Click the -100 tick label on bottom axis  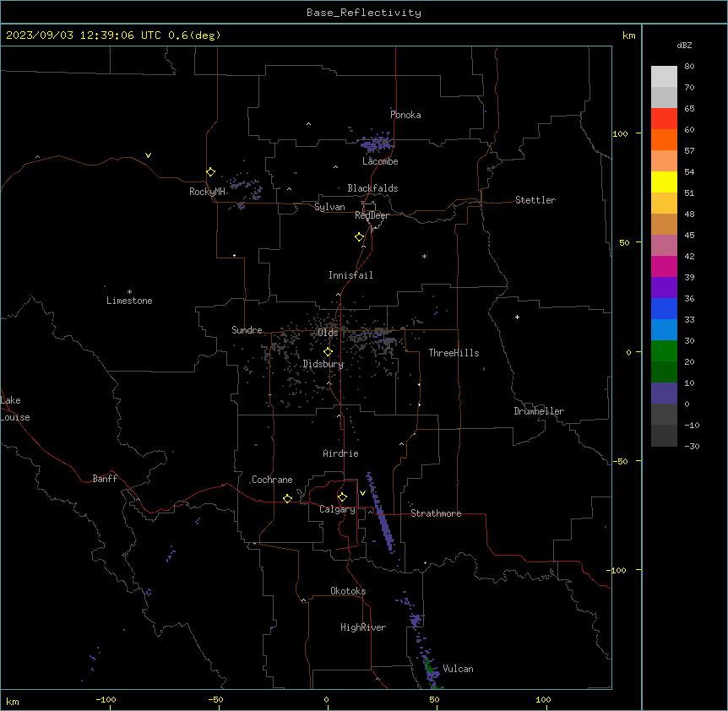click(x=106, y=699)
